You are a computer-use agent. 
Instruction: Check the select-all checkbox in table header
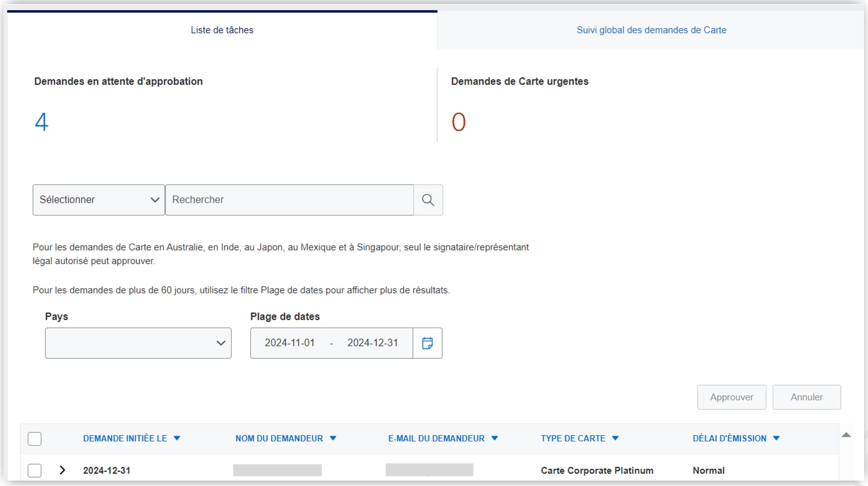[34, 438]
